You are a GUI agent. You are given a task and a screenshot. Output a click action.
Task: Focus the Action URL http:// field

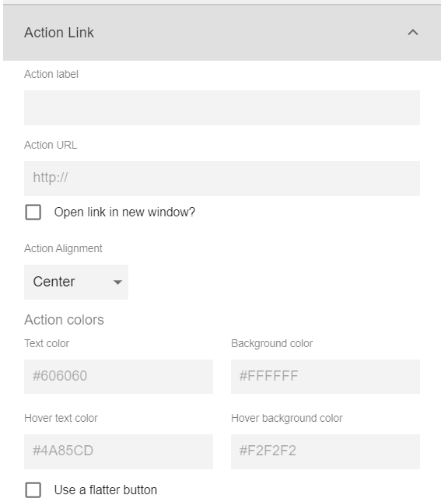click(222, 179)
